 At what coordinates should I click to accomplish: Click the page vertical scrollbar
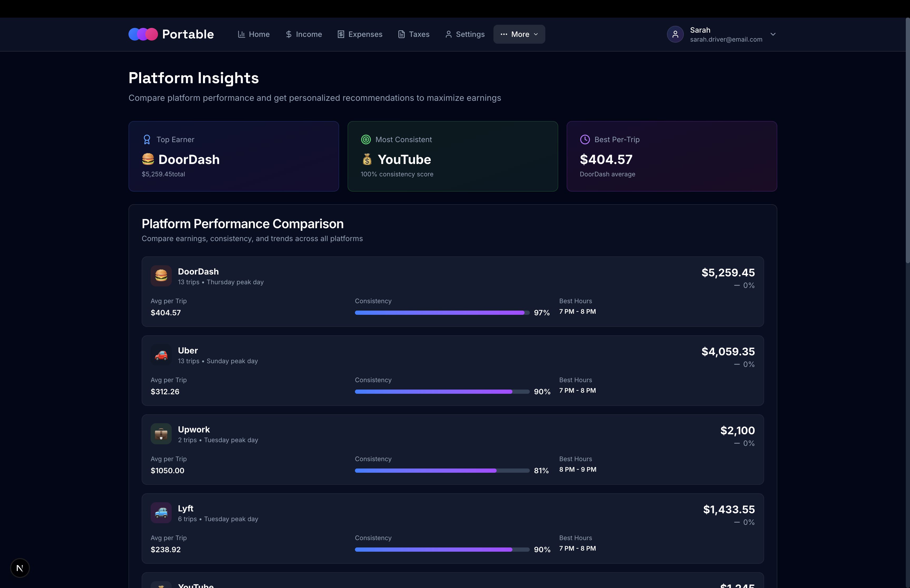click(x=907, y=141)
